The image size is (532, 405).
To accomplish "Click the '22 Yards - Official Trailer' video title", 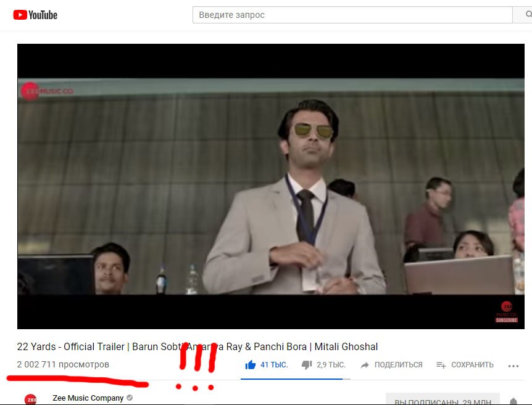I will (197, 346).
